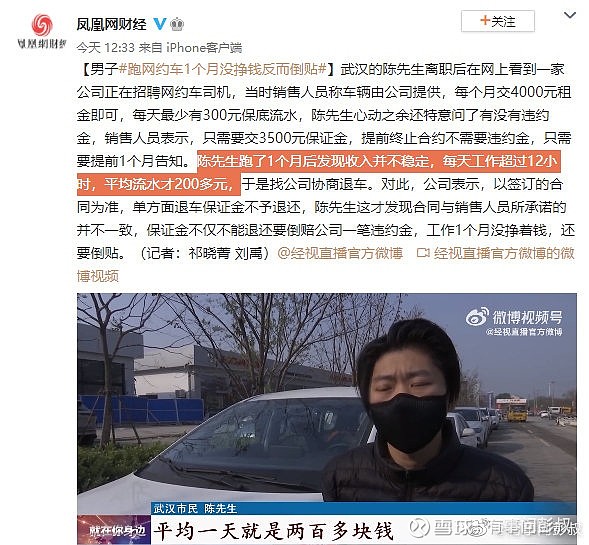Open hashtag #跑网约车1个月没挣钱反而倒贴#

click(223, 69)
